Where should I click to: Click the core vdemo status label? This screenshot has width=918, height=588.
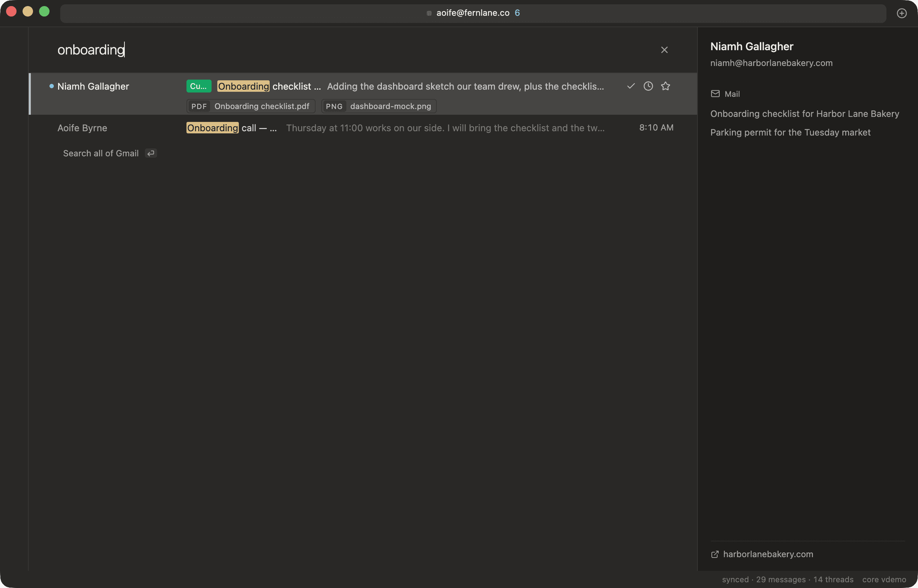tap(884, 579)
